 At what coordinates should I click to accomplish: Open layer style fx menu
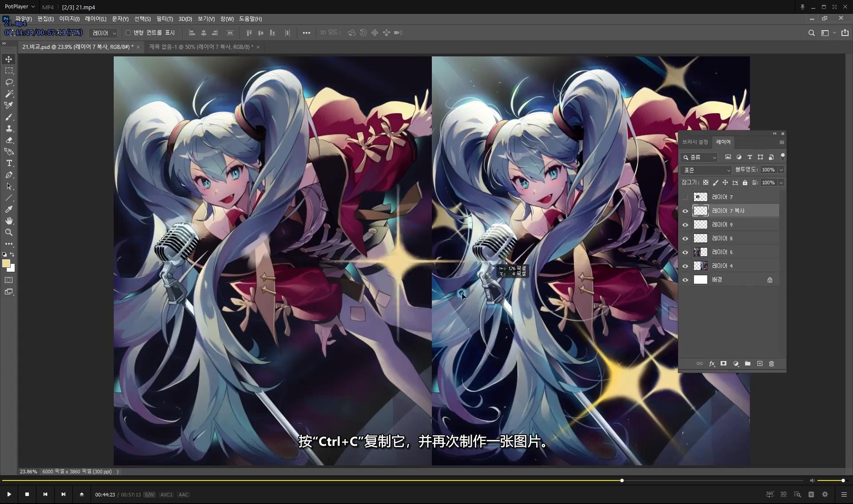[x=712, y=364]
